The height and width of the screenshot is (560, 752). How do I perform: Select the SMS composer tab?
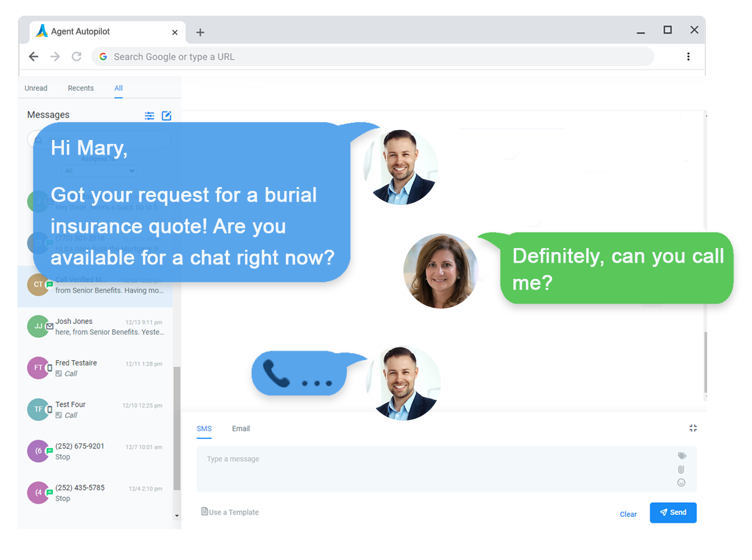(x=204, y=429)
